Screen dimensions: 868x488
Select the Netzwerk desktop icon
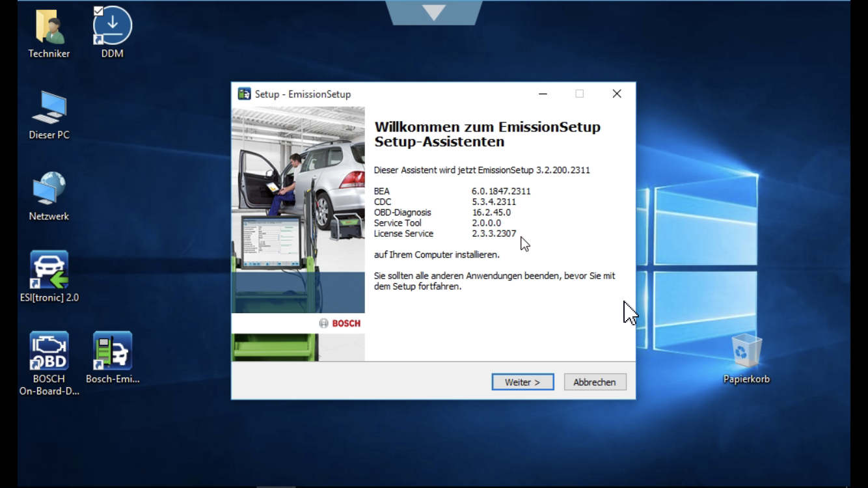[49, 189]
